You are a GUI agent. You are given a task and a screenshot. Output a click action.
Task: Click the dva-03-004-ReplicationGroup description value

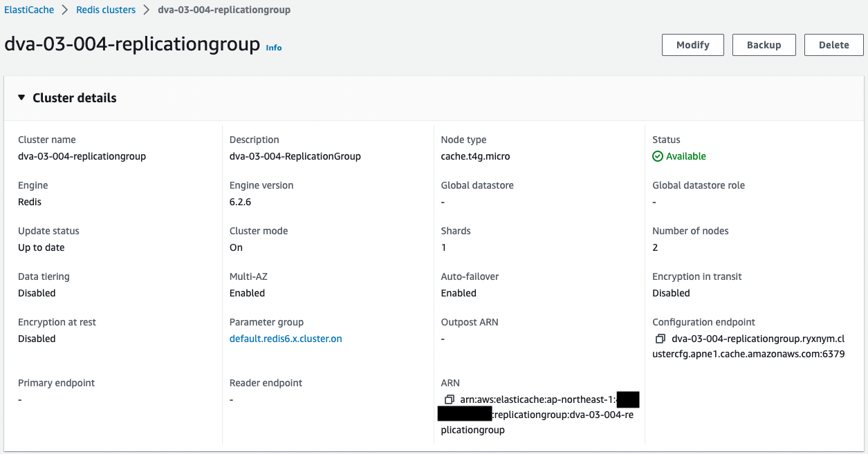pyautogui.click(x=295, y=156)
